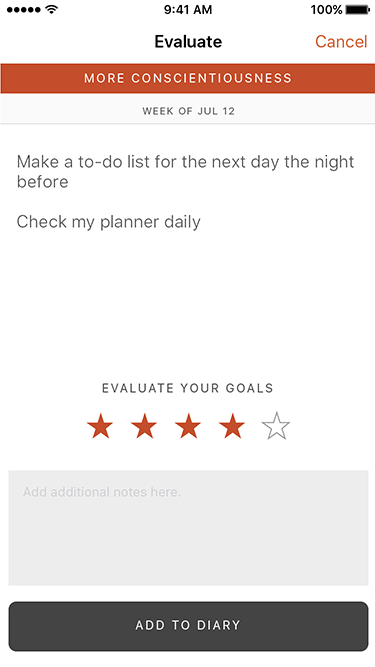Set rating to three stars
375x667 pixels.
[188, 426]
